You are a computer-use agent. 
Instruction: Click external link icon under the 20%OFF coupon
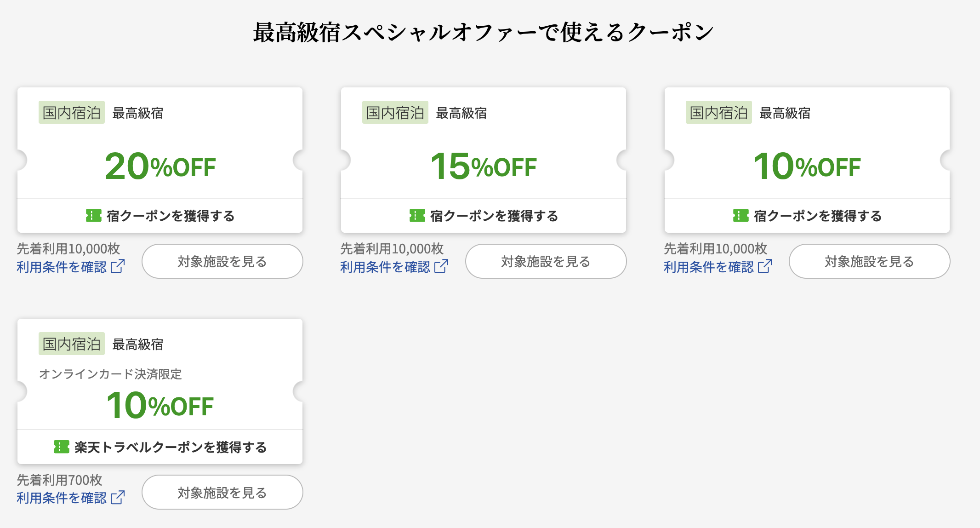pos(118,266)
